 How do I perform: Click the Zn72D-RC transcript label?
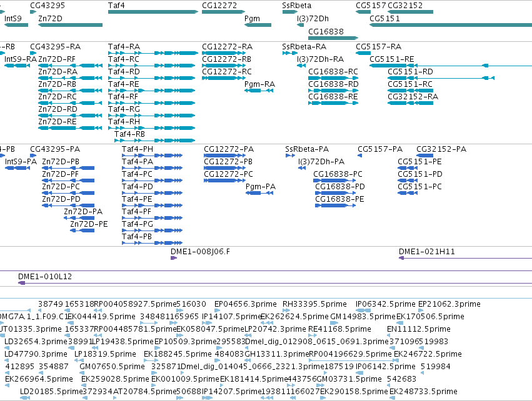pos(58,97)
